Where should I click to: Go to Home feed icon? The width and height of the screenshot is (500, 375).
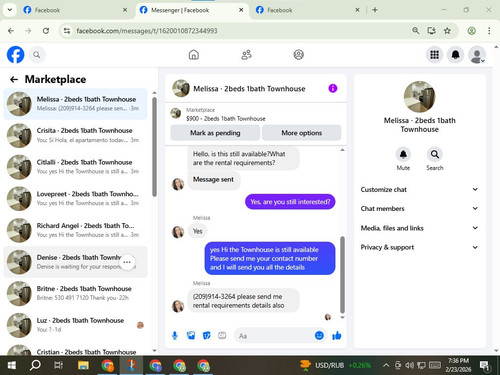(x=194, y=55)
